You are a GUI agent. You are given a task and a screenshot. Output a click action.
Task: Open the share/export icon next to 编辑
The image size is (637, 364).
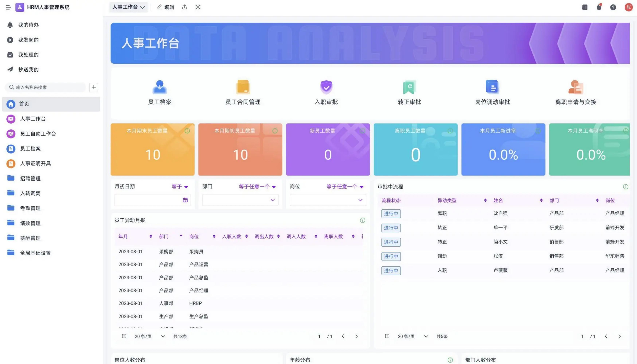(184, 7)
